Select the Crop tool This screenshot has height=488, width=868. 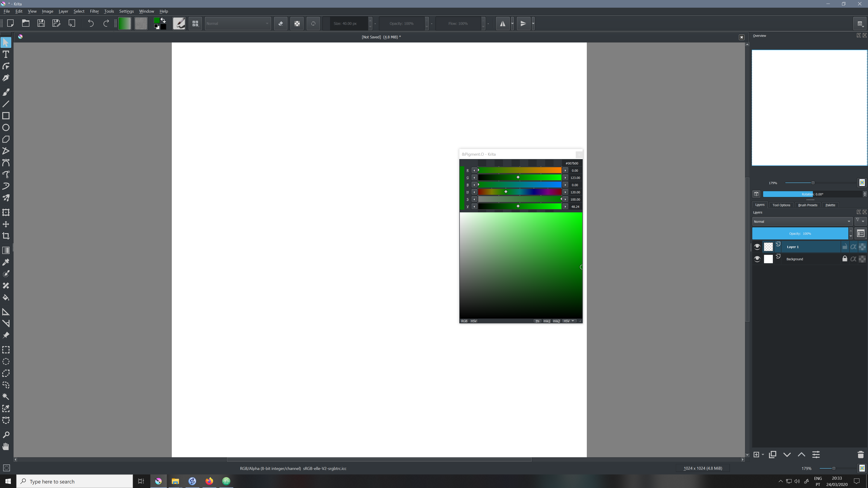6,236
